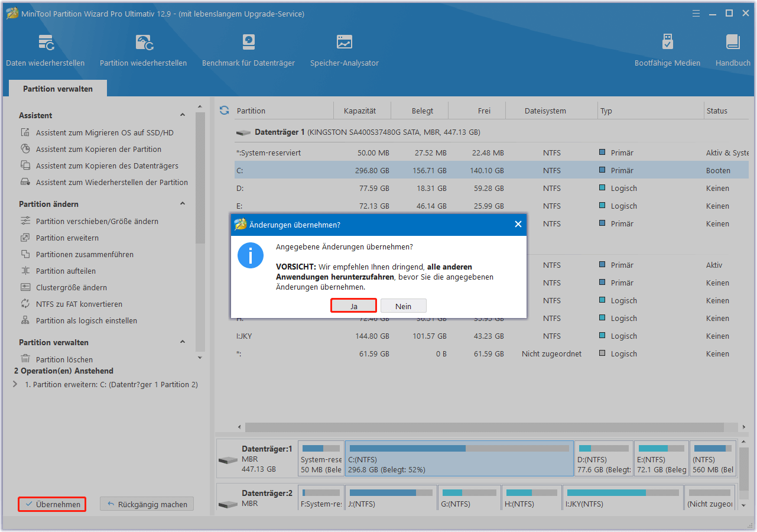Click the sidebar scroll down arrow

[x=200, y=358]
